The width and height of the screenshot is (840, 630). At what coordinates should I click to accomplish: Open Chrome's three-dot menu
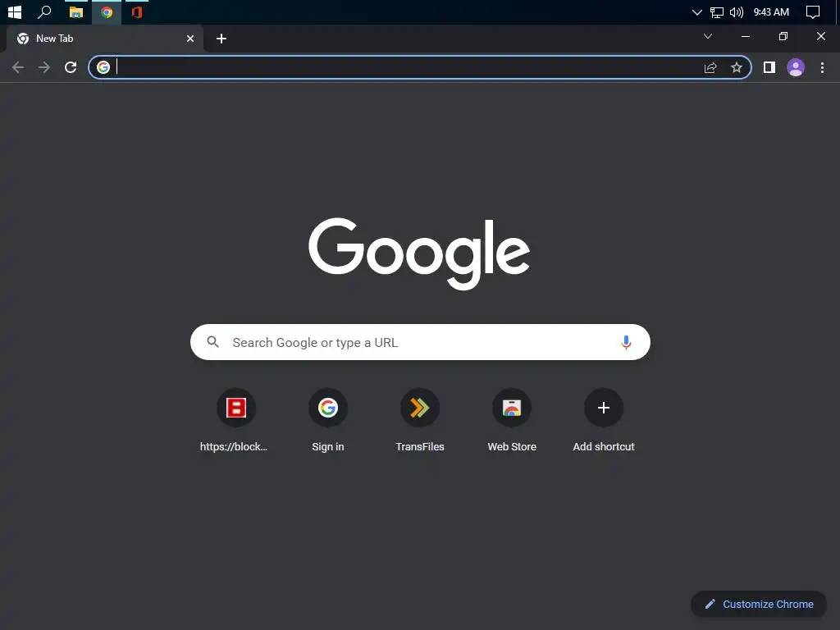click(822, 67)
